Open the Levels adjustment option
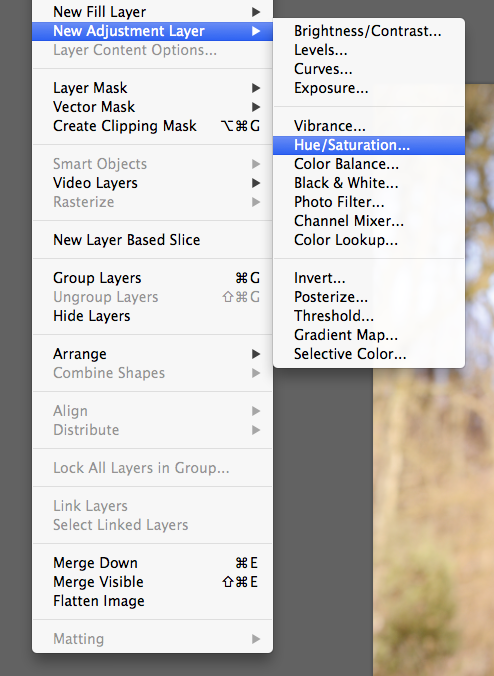The image size is (494, 676). pos(369,50)
